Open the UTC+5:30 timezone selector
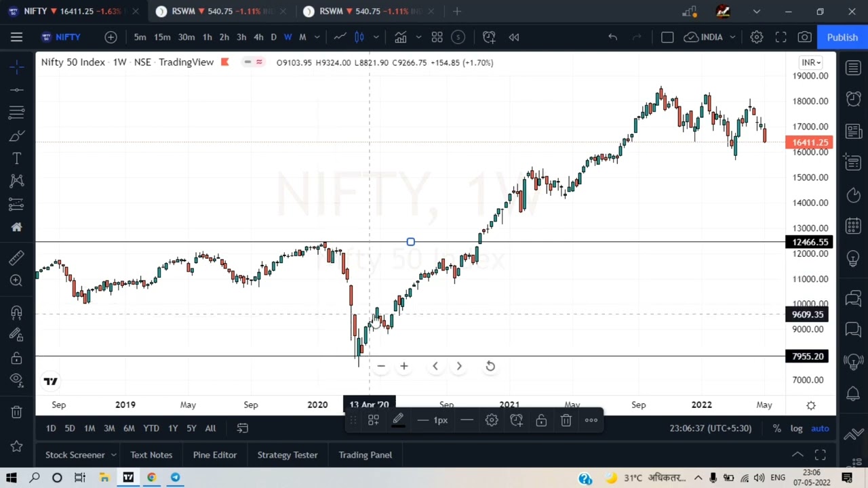Image resolution: width=868 pixels, height=488 pixels. point(710,428)
